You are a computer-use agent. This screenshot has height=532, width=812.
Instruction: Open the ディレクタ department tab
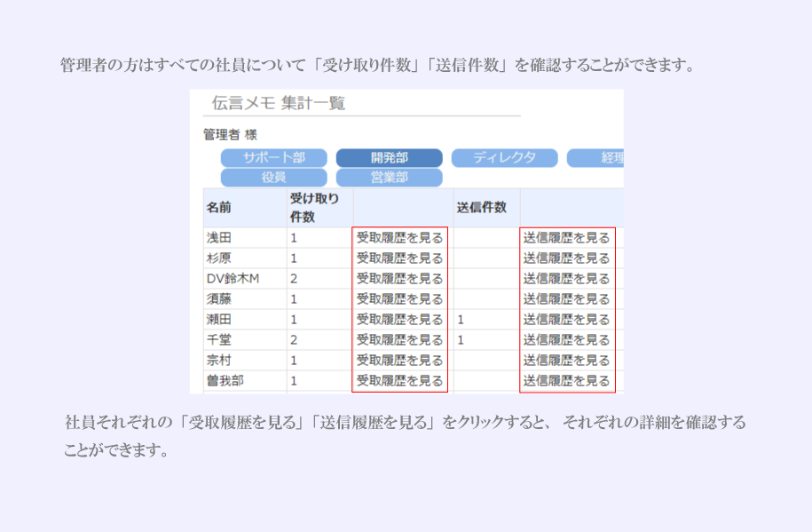[504, 157]
